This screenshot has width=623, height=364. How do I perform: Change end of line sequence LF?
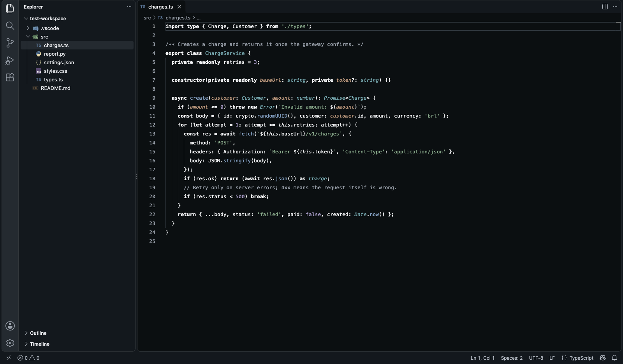(552, 358)
